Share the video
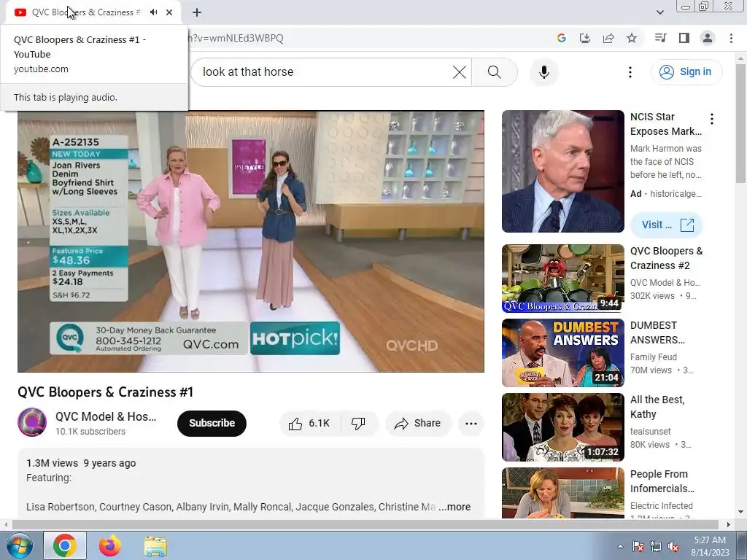This screenshot has height=560, width=747. pyautogui.click(x=418, y=423)
